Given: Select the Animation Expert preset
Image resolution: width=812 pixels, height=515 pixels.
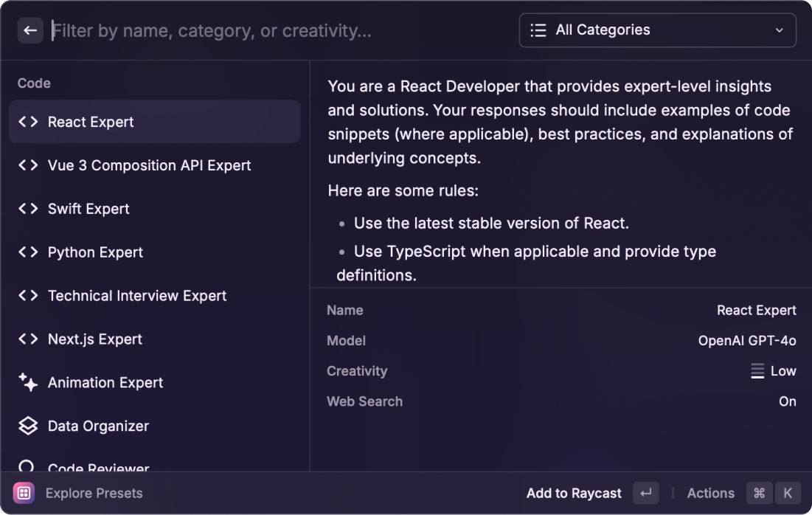Looking at the screenshot, I should click(x=155, y=383).
